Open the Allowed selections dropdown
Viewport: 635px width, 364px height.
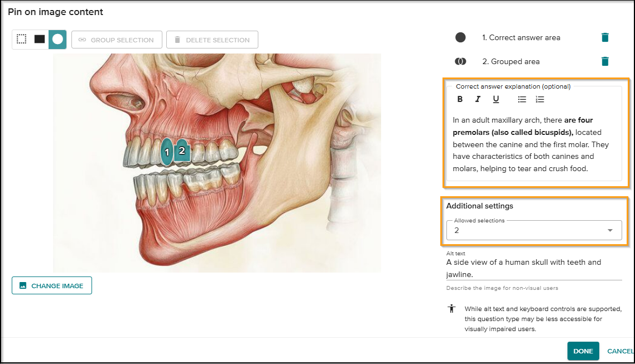(533, 230)
